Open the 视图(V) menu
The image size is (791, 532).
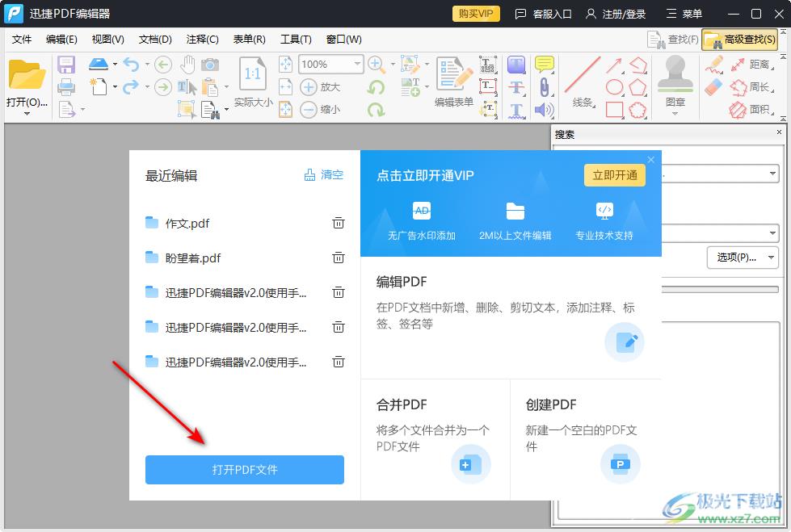(x=108, y=40)
